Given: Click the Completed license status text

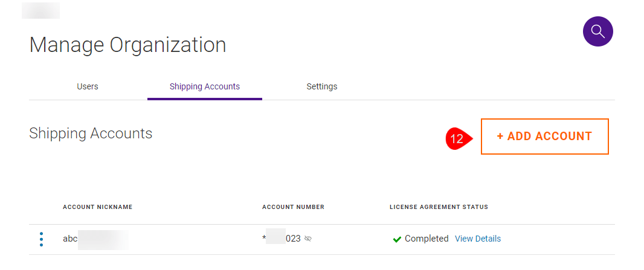Looking at the screenshot, I should point(427,239).
